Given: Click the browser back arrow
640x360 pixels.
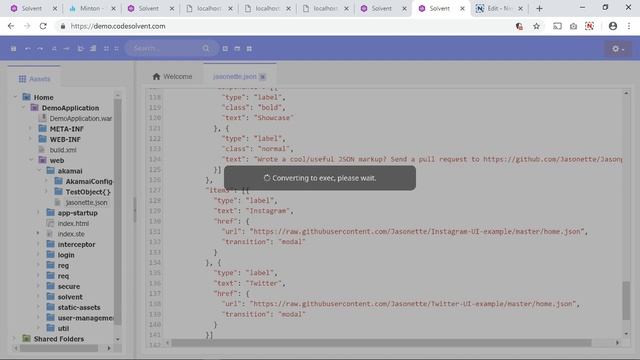Looking at the screenshot, I should point(11,26).
